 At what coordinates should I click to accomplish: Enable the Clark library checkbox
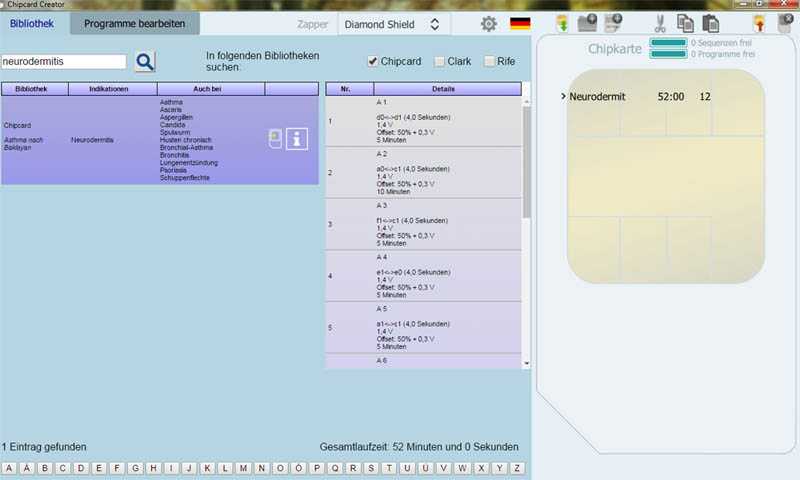point(439,62)
